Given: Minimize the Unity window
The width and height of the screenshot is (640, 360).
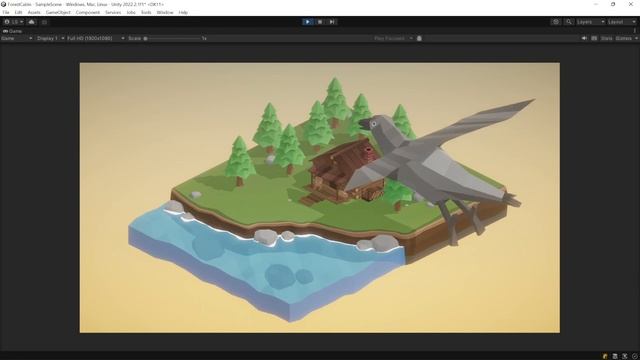Looking at the screenshot, I should 596,4.
